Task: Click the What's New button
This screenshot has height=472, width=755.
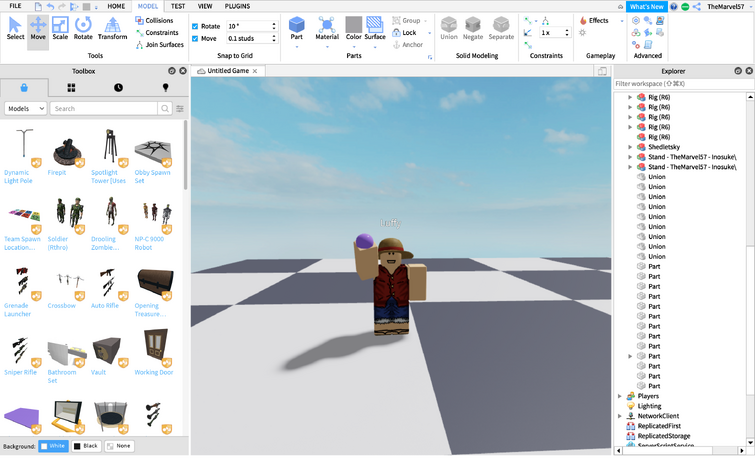Action: 647,7
